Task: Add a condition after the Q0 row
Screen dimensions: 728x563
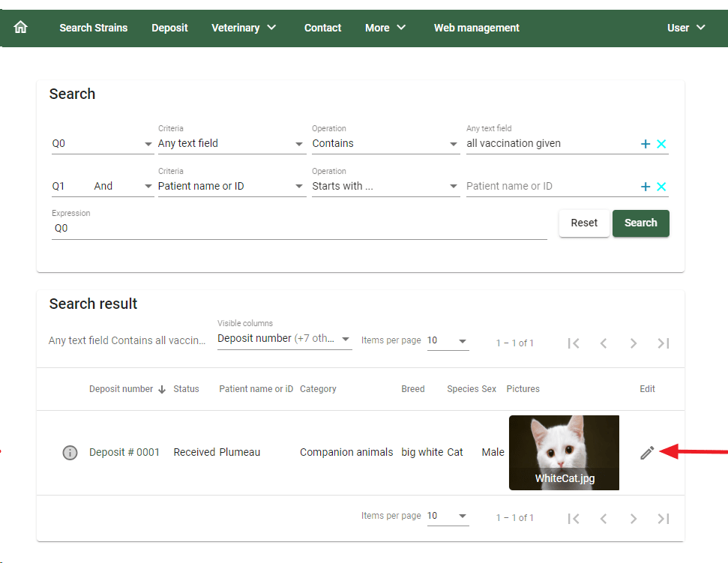Action: coord(645,144)
